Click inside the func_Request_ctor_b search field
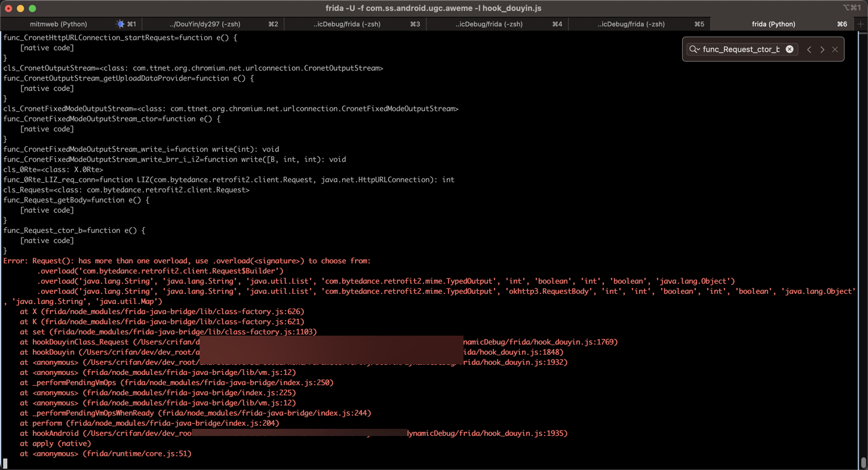The width and height of the screenshot is (868, 470). pyautogui.click(x=741, y=50)
